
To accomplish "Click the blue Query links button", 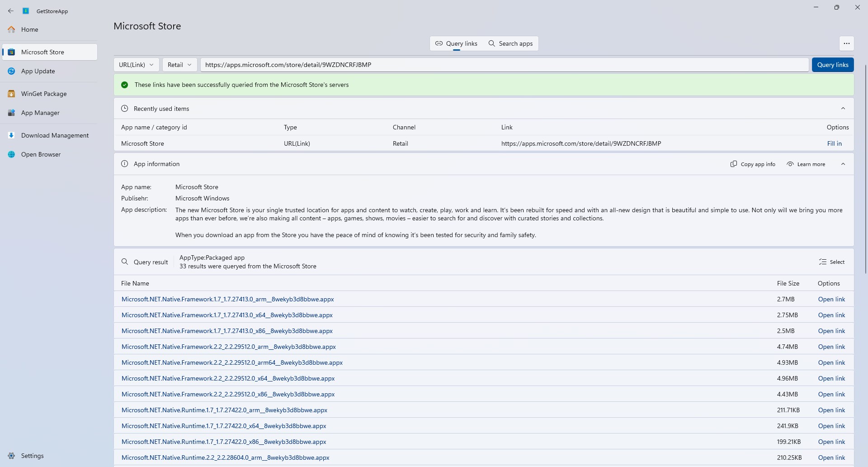I will (833, 65).
